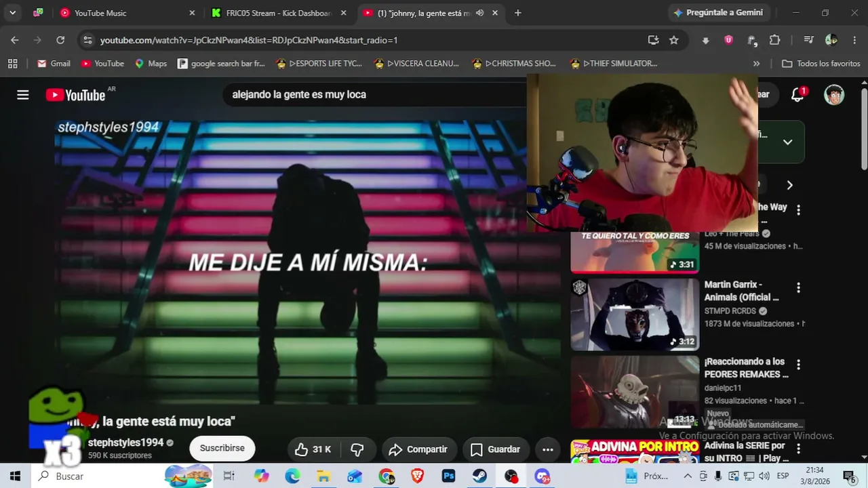This screenshot has width=868, height=488.
Task: Mute the tab via its speaker icon
Action: pos(479,13)
